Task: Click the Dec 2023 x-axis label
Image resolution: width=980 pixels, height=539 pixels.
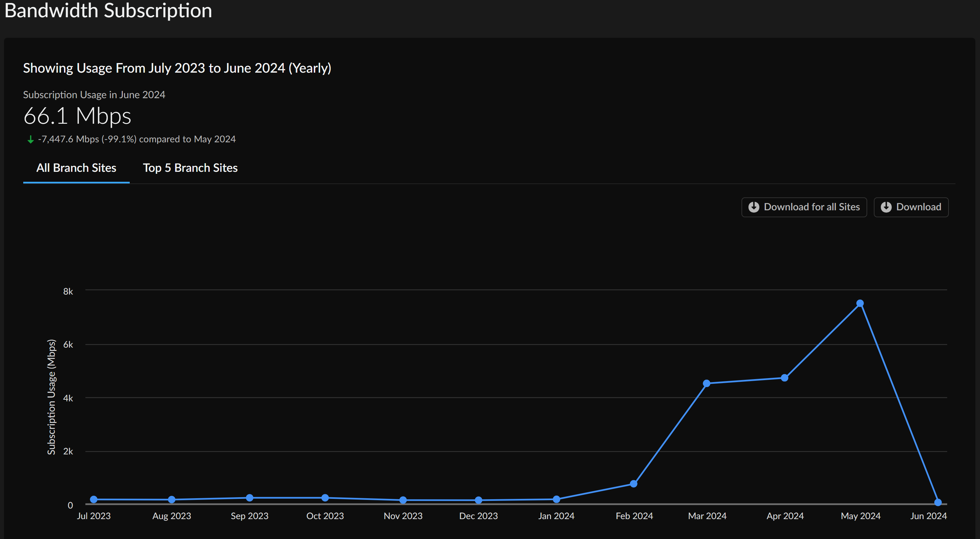Action: pos(478,516)
